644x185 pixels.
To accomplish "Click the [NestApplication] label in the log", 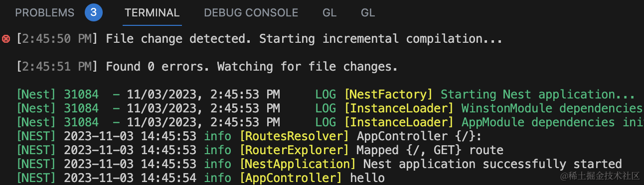I will tap(298, 164).
